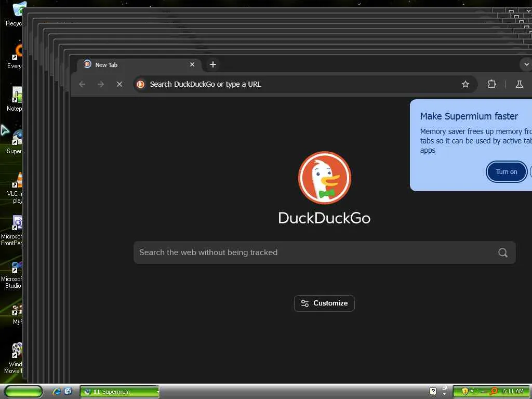This screenshot has height=399, width=532.
Task: Click the forward navigation arrow
Action: (x=101, y=84)
